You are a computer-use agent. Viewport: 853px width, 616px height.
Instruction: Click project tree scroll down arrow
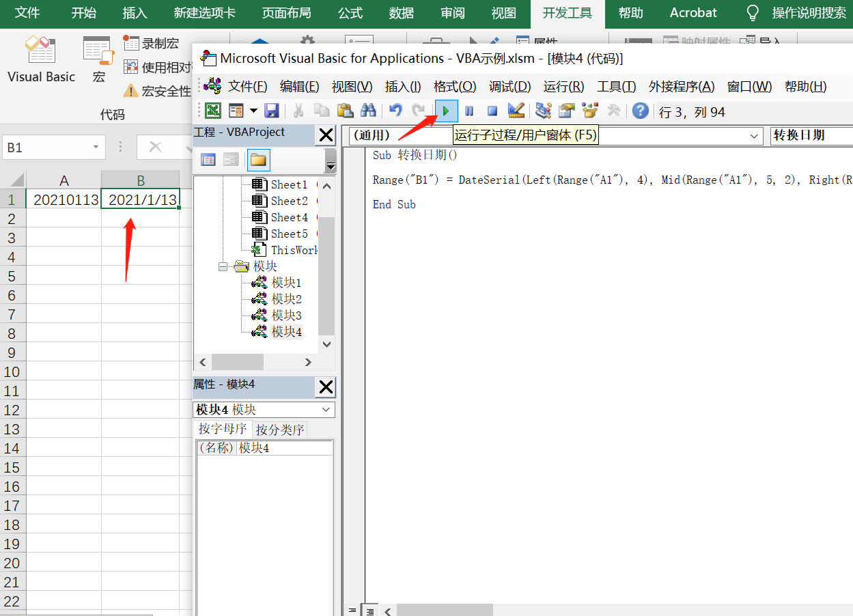coord(326,344)
